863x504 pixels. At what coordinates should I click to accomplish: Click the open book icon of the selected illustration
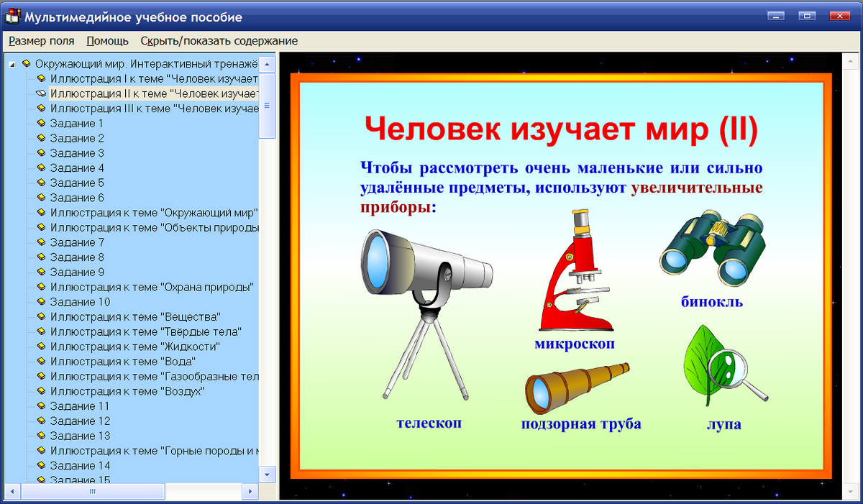click(42, 93)
